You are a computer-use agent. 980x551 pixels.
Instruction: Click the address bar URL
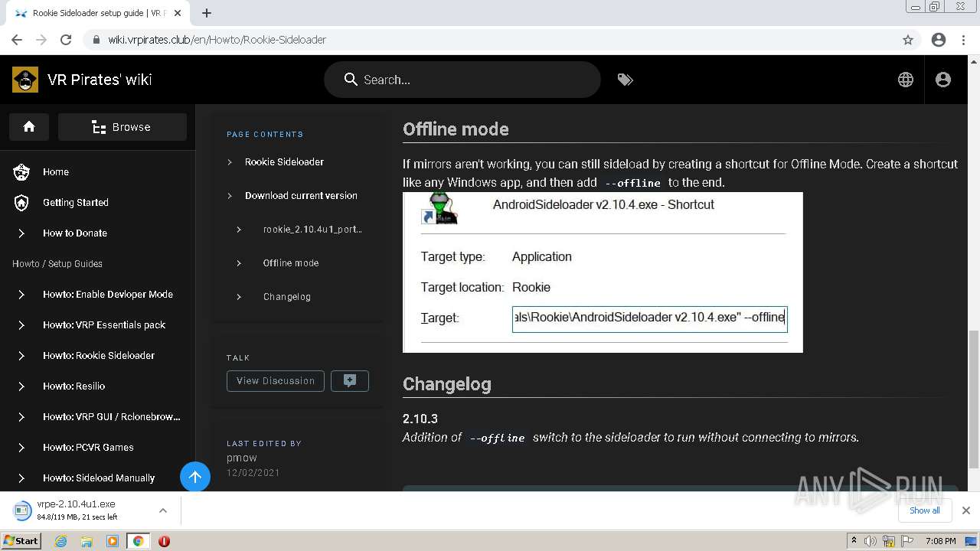(x=217, y=40)
